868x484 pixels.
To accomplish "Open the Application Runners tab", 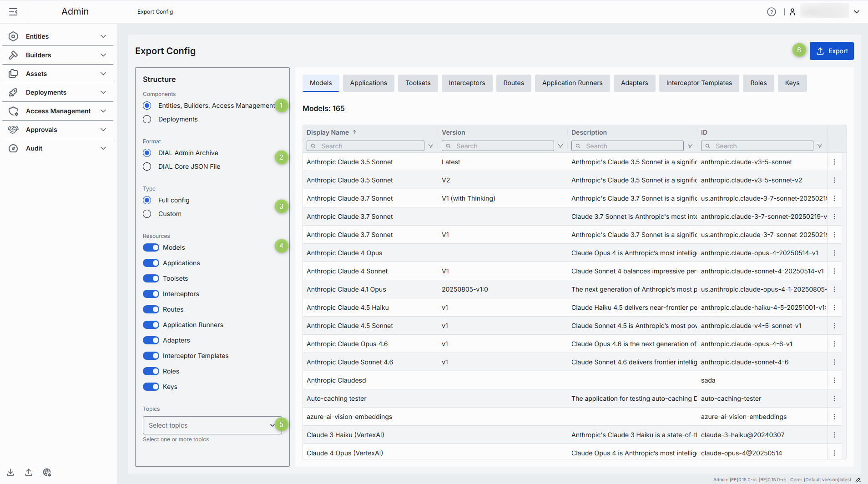I will pos(572,83).
